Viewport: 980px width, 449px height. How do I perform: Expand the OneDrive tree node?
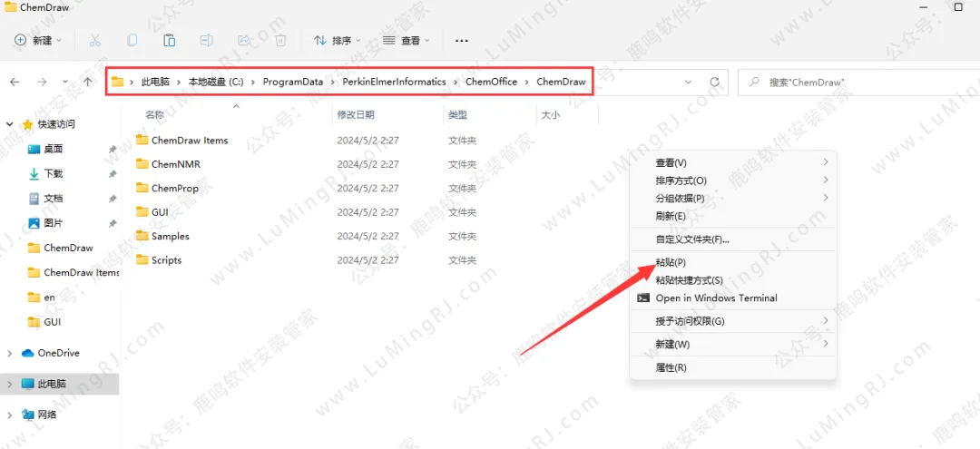9,353
